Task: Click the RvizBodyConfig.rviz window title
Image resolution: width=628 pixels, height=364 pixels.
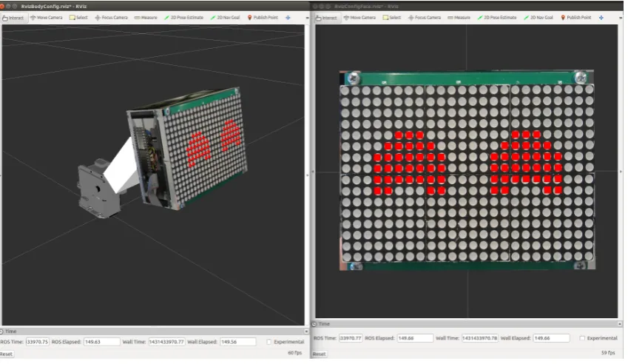Action: click(x=54, y=7)
